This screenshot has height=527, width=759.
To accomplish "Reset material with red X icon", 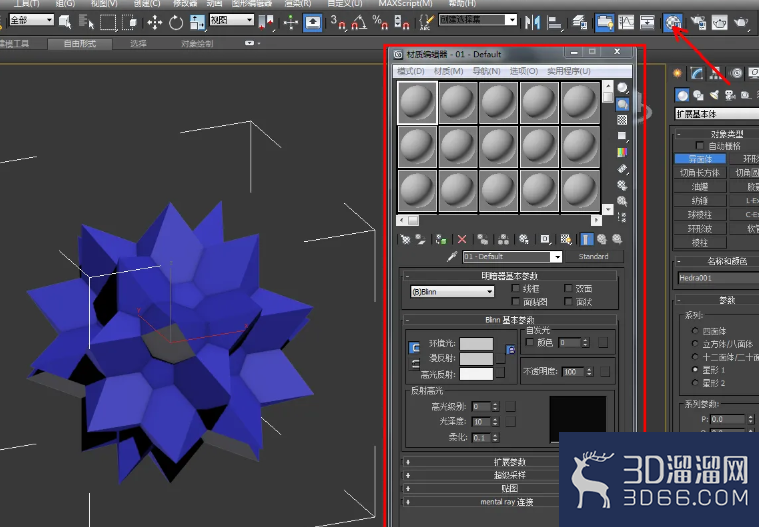I will click(x=462, y=239).
